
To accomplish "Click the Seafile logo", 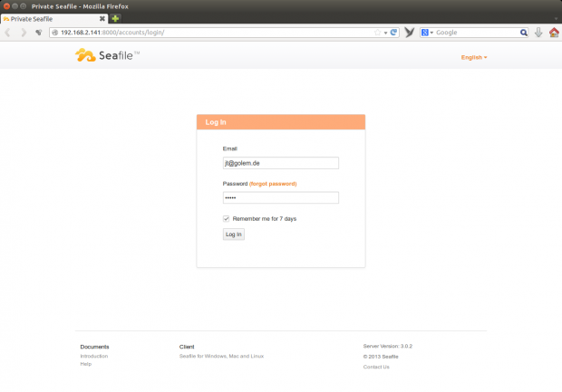I will pos(108,55).
